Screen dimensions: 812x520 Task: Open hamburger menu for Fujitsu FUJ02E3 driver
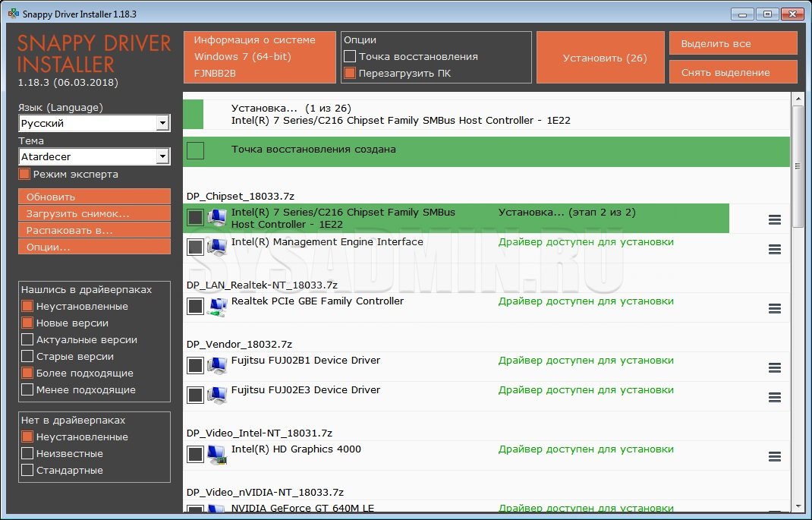[774, 397]
